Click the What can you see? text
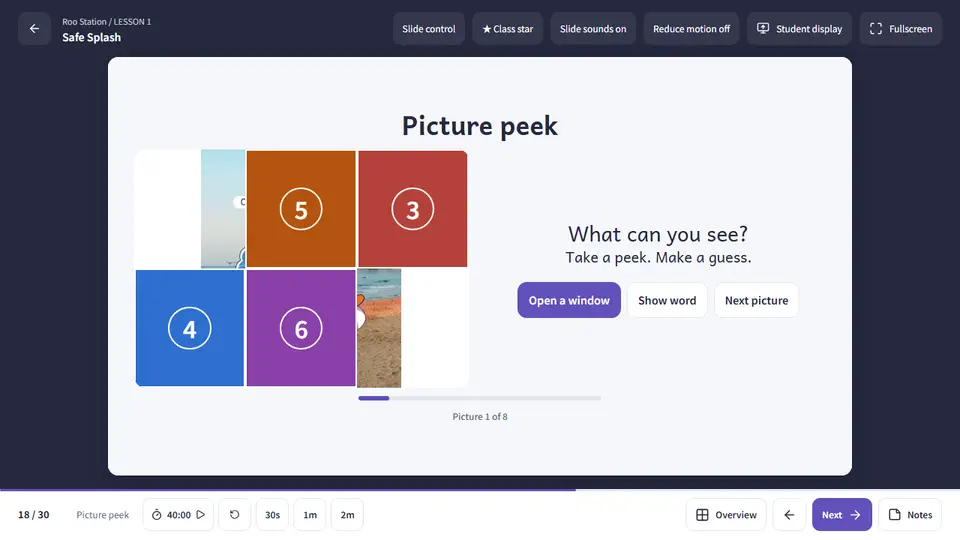Viewport: 960px width, 540px height. click(x=658, y=233)
